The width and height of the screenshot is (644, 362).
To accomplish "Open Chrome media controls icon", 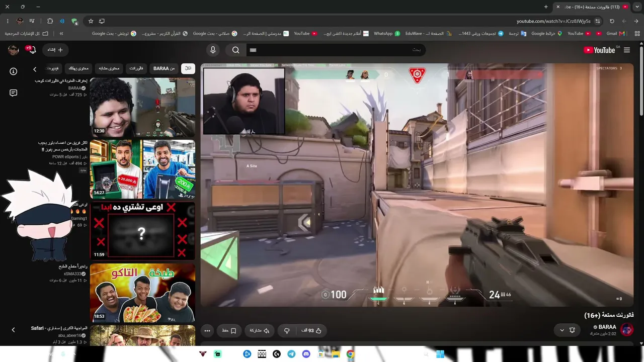I will (x=32, y=21).
